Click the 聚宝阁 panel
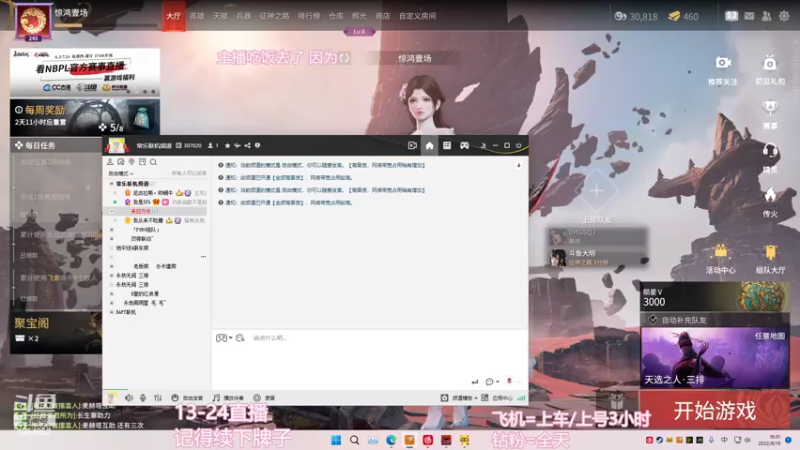 point(56,332)
